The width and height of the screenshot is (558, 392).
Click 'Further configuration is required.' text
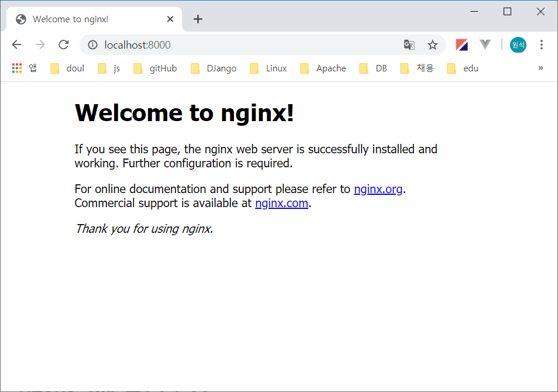click(208, 163)
